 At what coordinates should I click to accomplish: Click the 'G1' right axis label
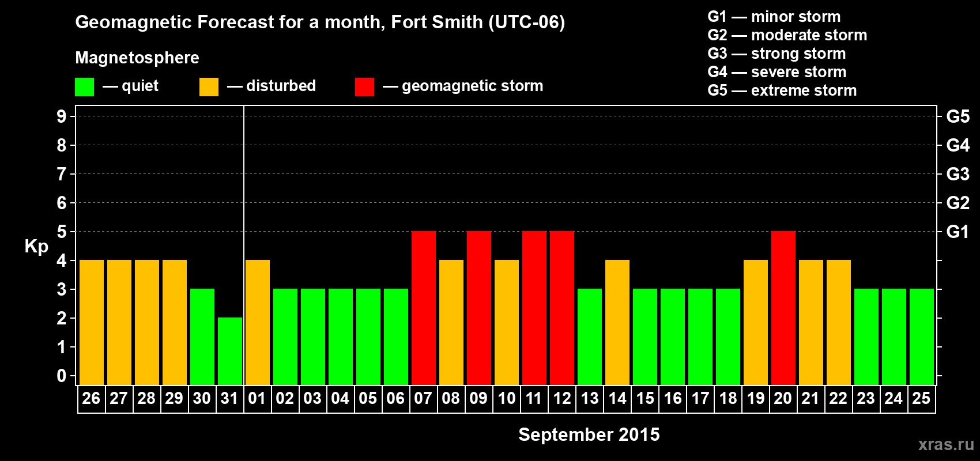pyautogui.click(x=958, y=232)
